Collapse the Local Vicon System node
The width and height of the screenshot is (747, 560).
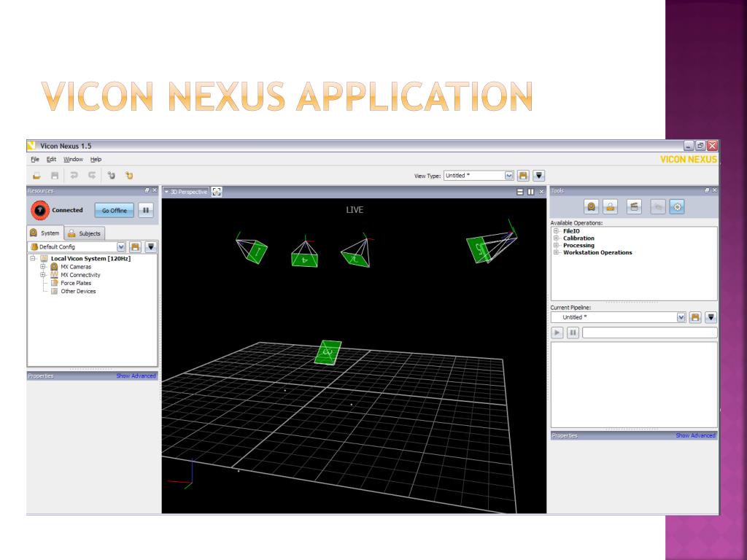(33, 259)
